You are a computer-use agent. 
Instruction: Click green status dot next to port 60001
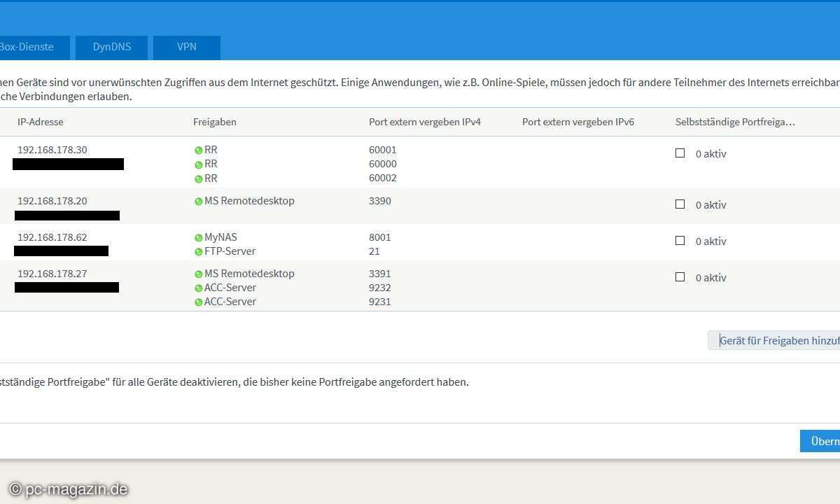(x=198, y=150)
